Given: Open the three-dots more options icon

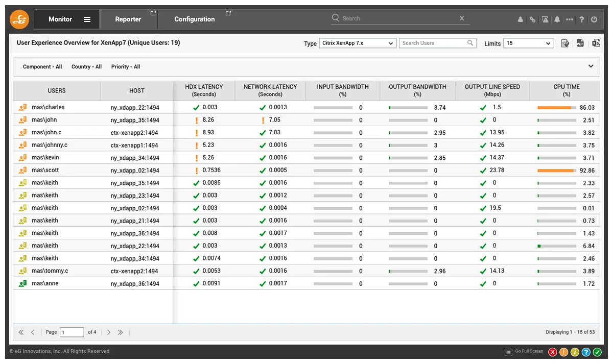Looking at the screenshot, I should pos(570,19).
